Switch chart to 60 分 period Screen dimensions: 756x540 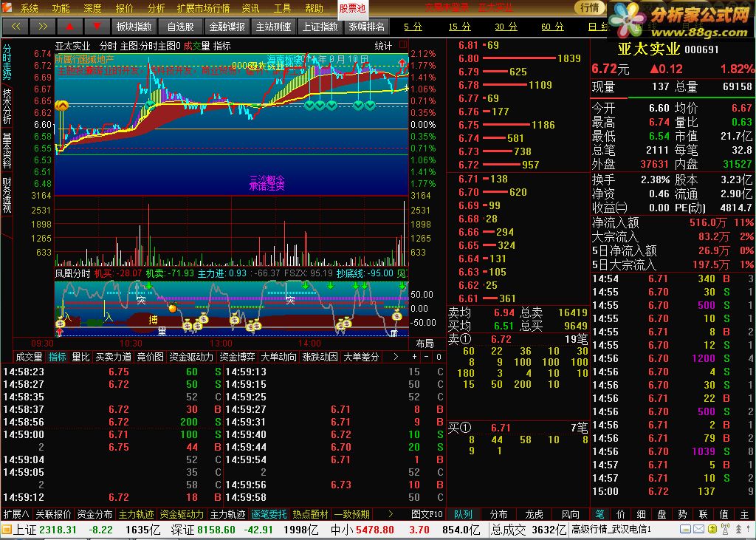point(552,27)
